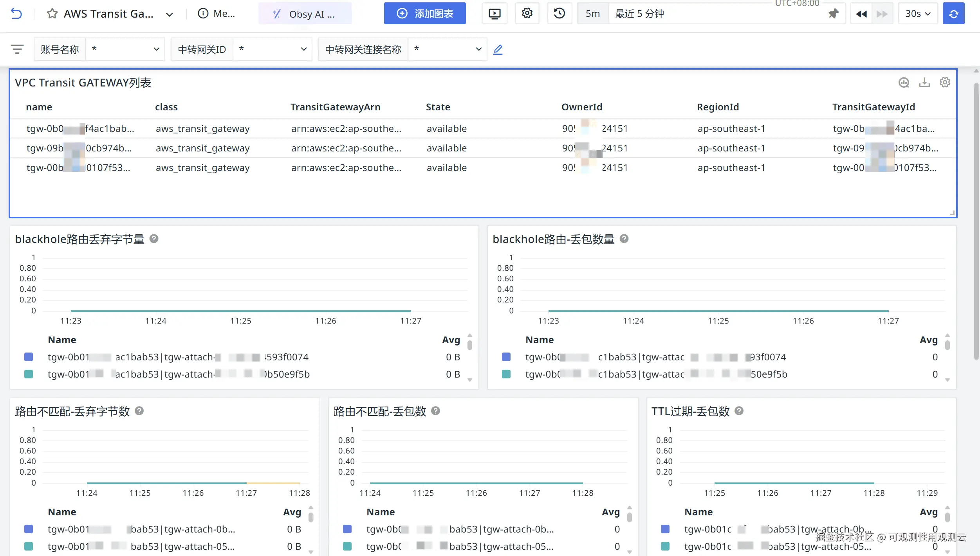Toggle blue series in blackhole bytes legend
The width and height of the screenshot is (980, 556).
pyautogui.click(x=29, y=357)
